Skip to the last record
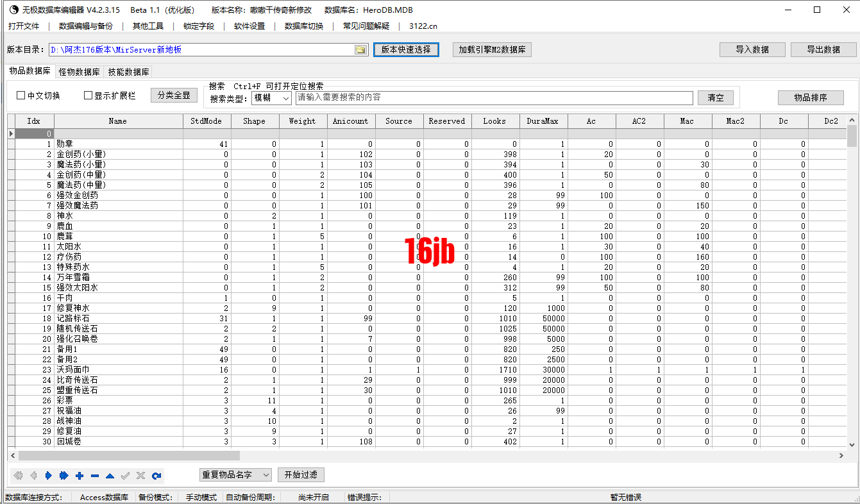The width and height of the screenshot is (860, 504). pos(63,475)
